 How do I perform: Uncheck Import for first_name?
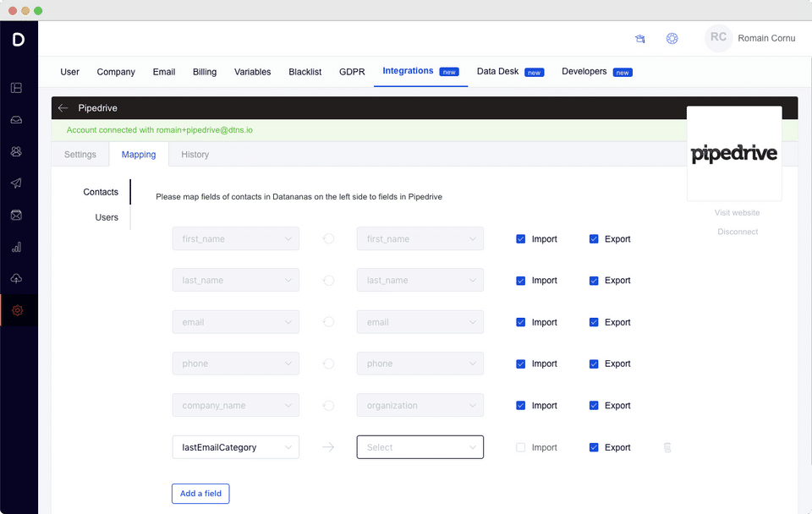tap(520, 239)
